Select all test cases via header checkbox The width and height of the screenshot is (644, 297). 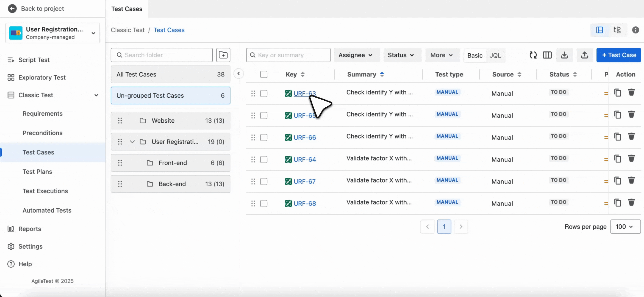[263, 74]
